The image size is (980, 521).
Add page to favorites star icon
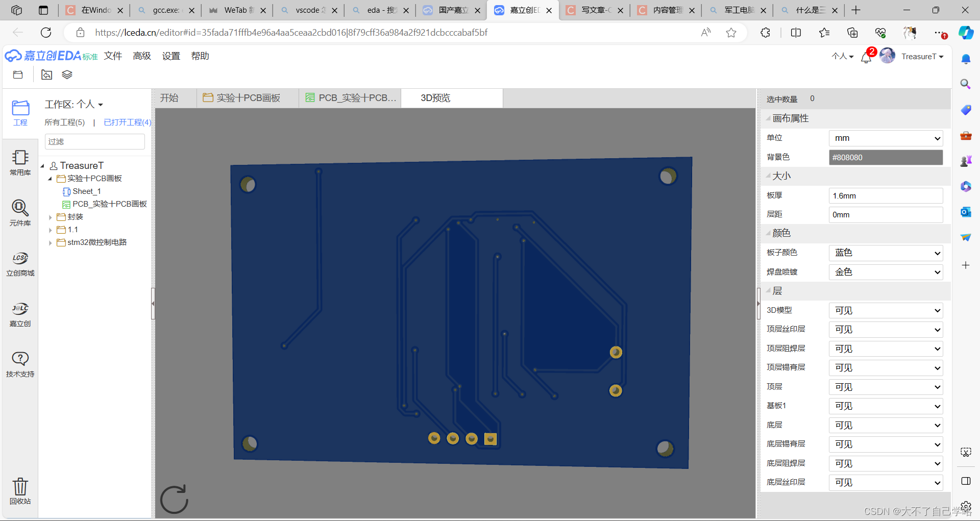point(731,33)
